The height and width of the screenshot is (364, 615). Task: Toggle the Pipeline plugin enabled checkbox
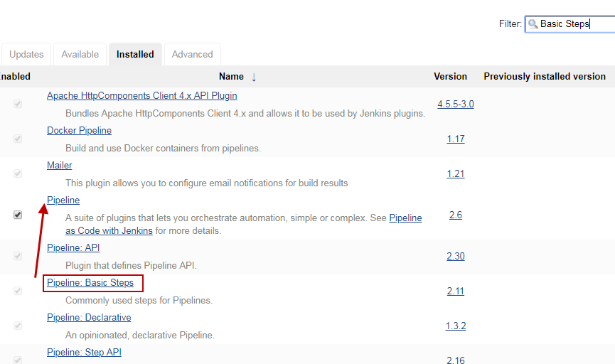pos(18,215)
